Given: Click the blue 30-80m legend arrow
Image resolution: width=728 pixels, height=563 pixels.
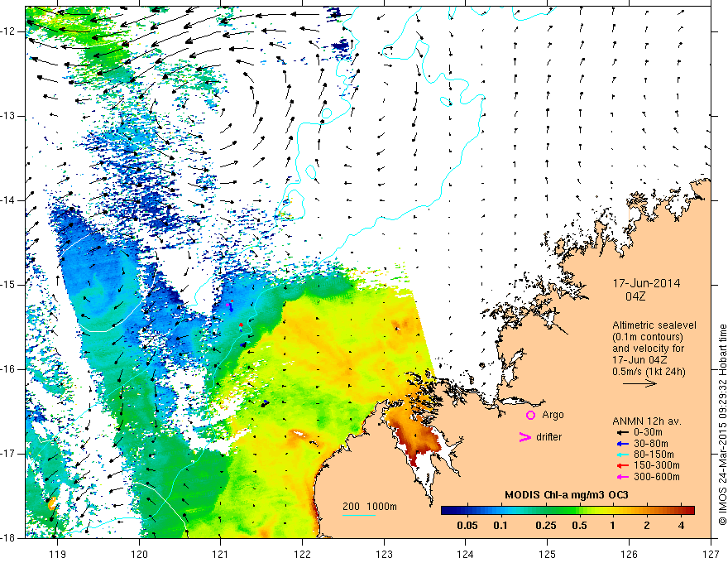Looking at the screenshot, I should tap(622, 444).
